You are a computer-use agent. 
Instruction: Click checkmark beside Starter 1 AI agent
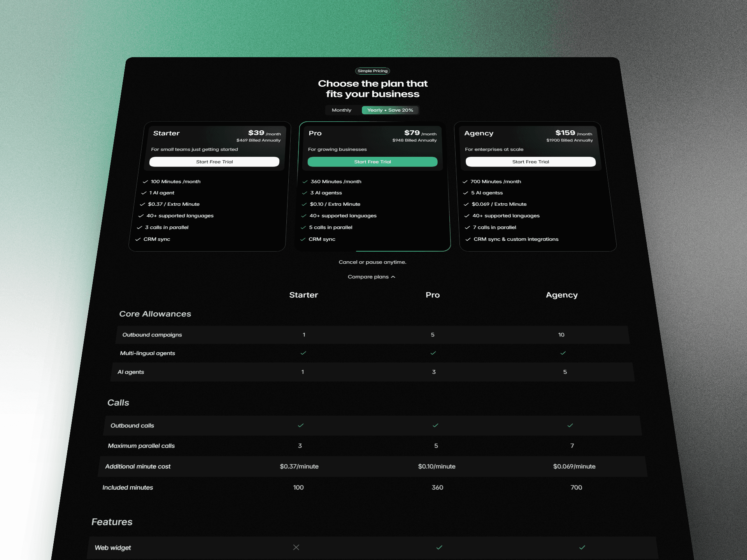coord(144,193)
